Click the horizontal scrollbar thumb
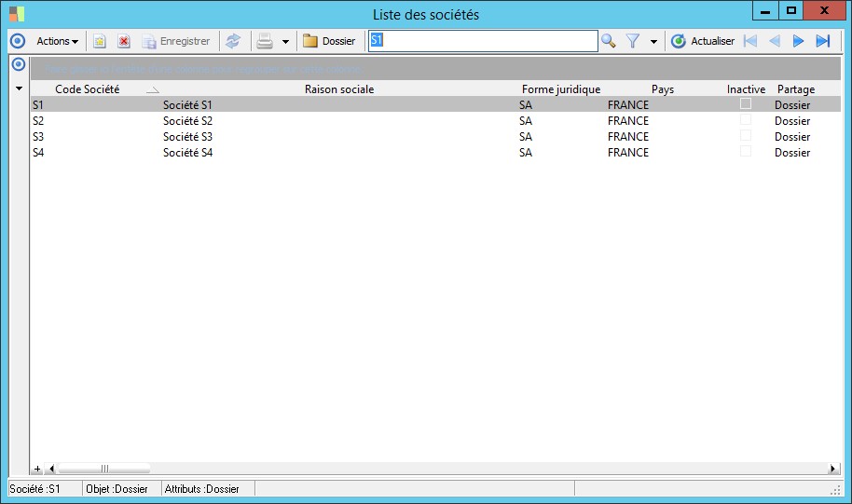 pos(104,469)
